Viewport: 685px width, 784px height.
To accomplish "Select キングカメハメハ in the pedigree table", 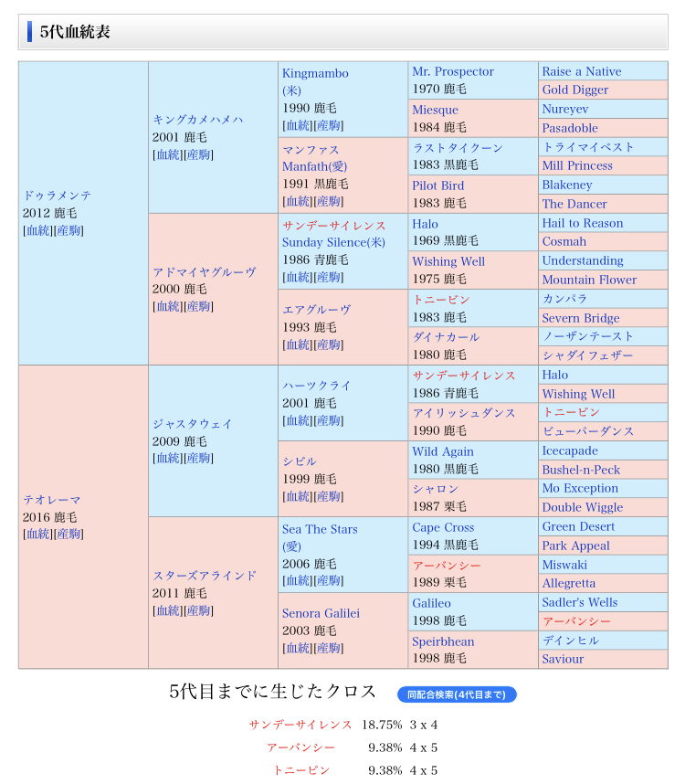I will coord(197,120).
